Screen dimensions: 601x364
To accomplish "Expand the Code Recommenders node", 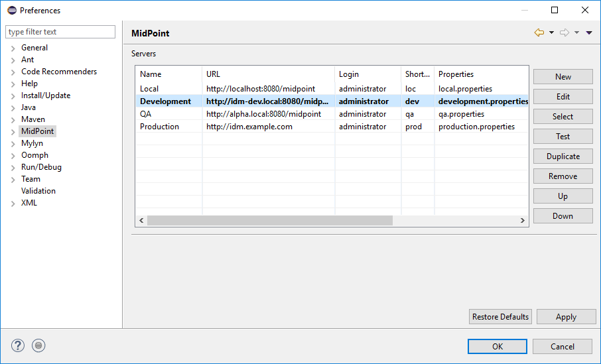I will tap(13, 72).
